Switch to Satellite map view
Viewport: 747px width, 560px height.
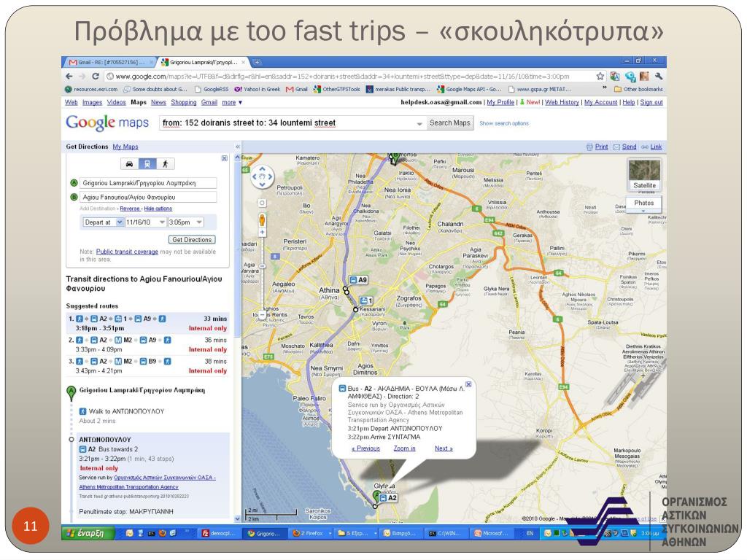coord(644,175)
